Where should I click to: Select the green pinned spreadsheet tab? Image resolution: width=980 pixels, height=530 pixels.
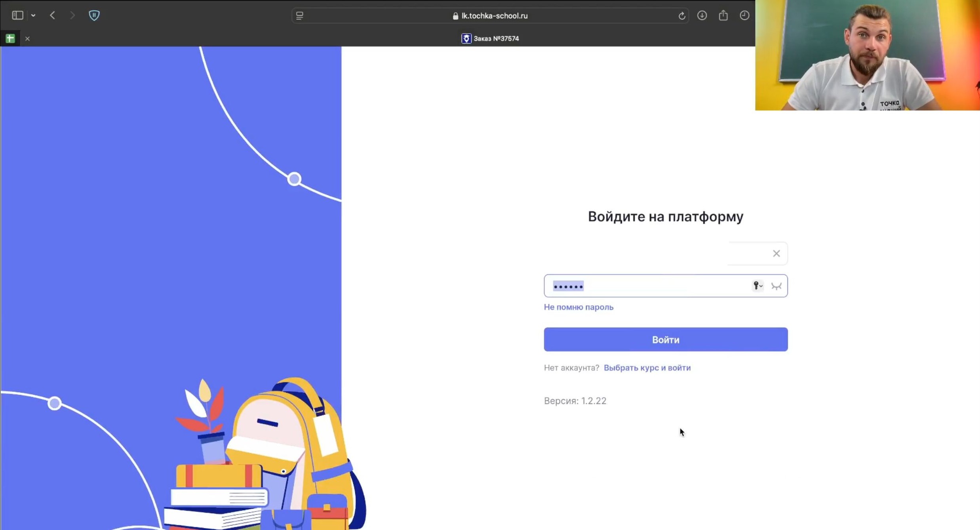click(10, 38)
